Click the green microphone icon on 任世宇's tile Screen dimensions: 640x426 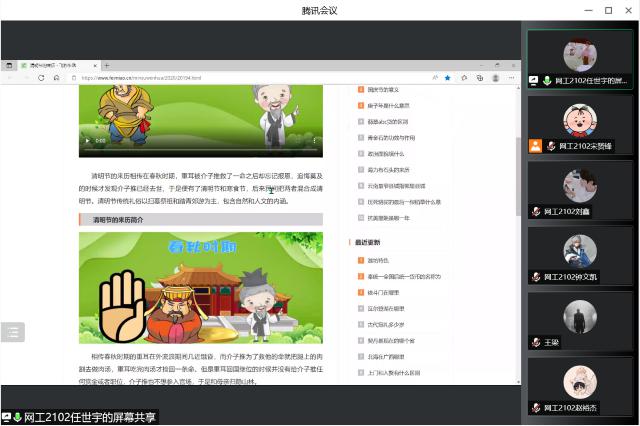click(547, 80)
